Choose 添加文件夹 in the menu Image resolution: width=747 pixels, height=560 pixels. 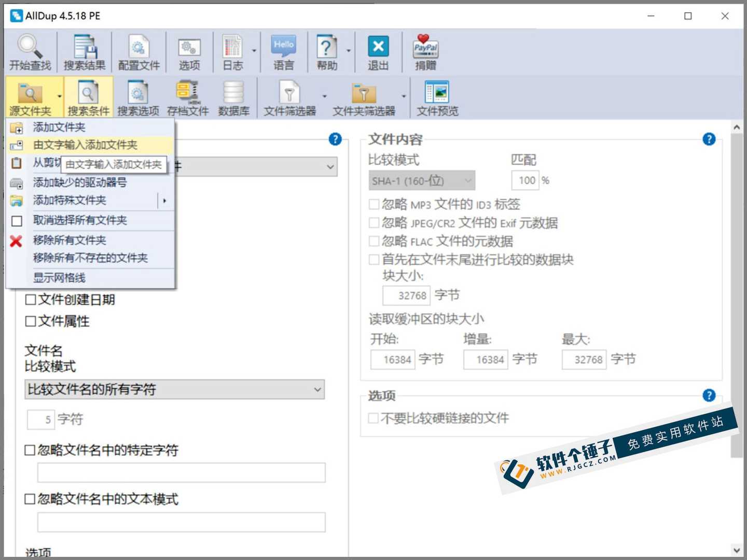pos(90,127)
